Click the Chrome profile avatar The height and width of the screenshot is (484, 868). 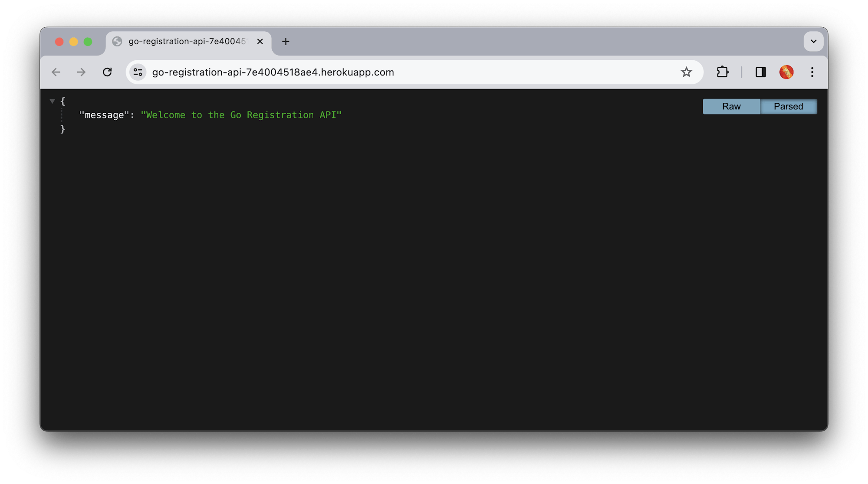coord(787,72)
